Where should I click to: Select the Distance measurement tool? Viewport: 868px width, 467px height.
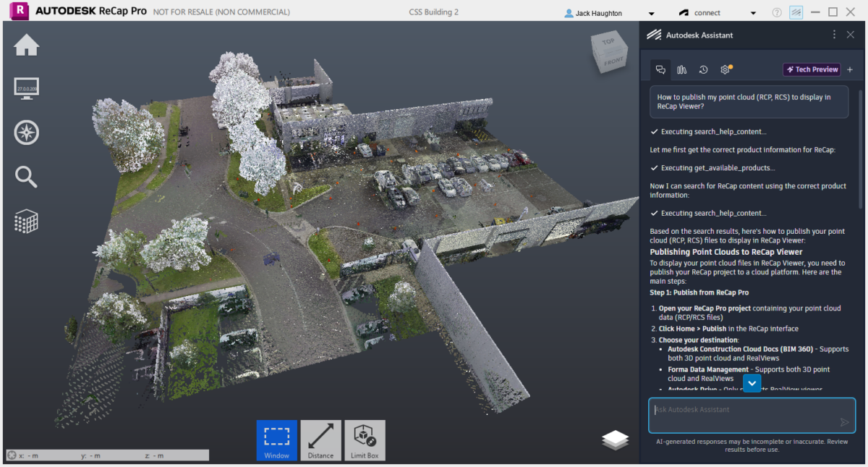point(320,440)
